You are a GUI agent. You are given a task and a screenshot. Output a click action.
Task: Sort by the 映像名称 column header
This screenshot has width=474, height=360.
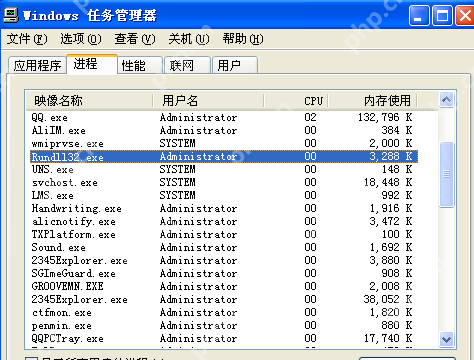tap(89, 101)
